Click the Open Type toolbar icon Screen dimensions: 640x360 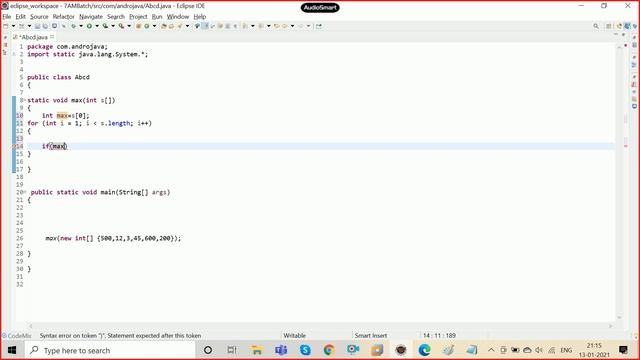click(164, 26)
